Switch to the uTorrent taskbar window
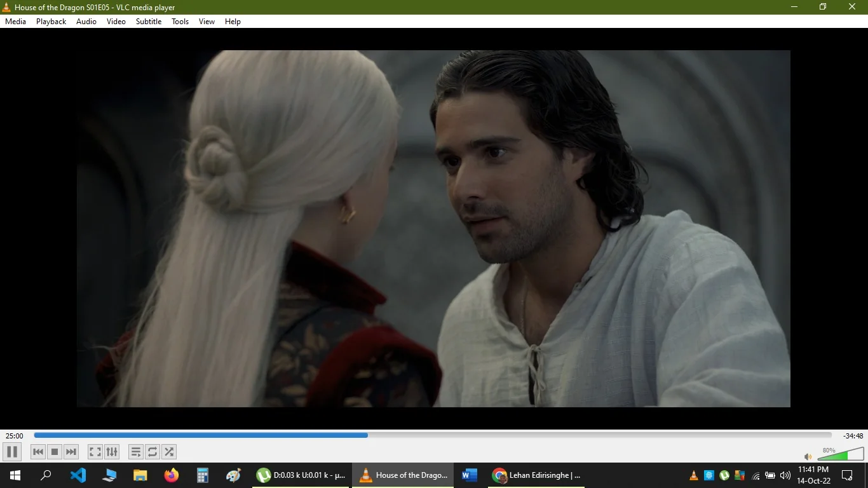 coord(301,475)
